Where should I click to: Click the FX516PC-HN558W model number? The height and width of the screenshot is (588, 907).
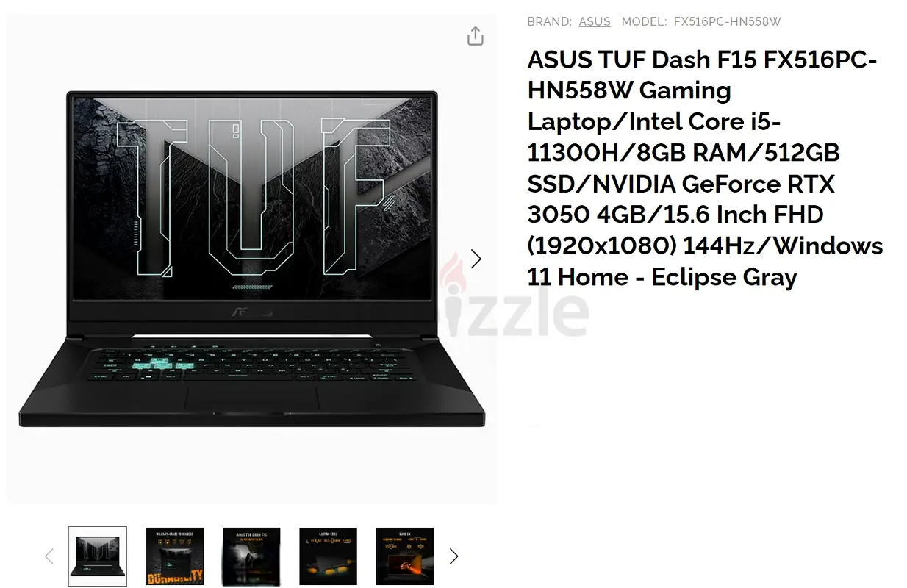728,21
